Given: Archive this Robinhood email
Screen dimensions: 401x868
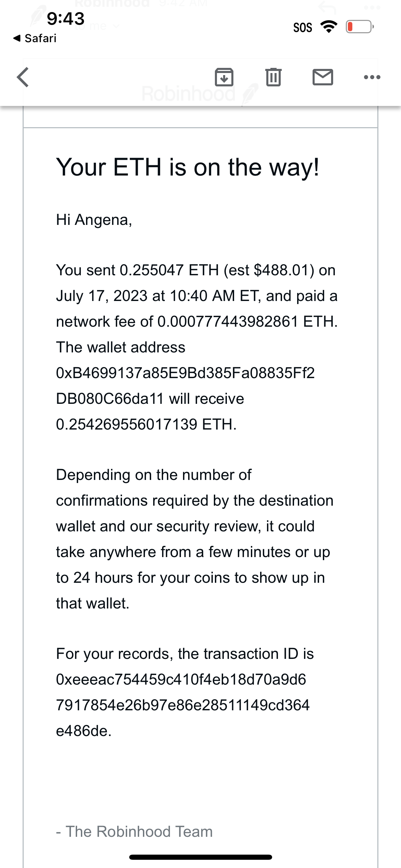Looking at the screenshot, I should pos(224,77).
